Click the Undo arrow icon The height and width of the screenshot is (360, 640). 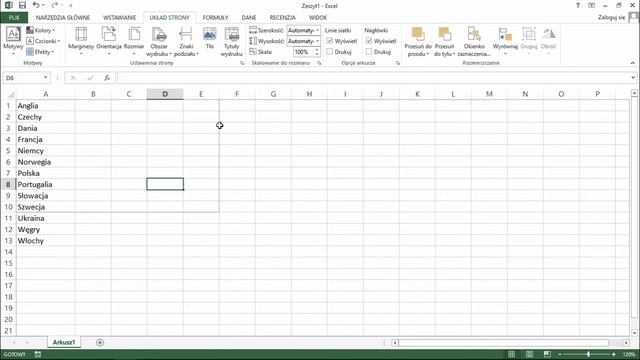(x=36, y=5)
